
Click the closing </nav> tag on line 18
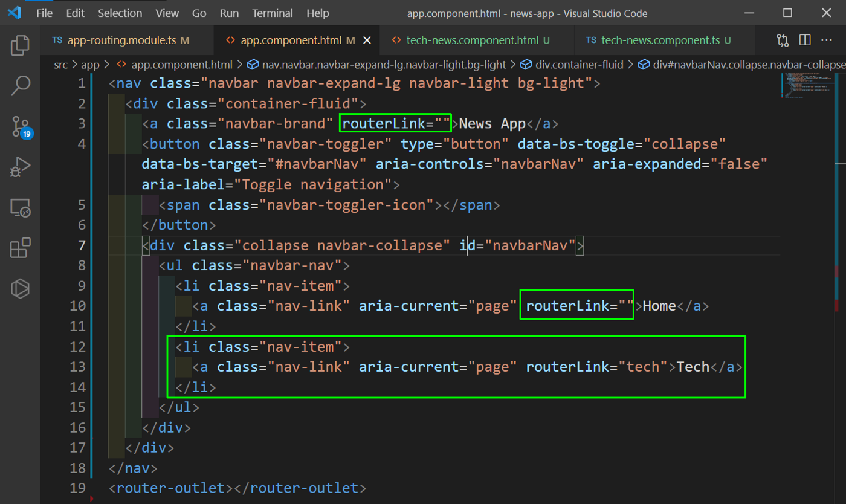point(134,468)
